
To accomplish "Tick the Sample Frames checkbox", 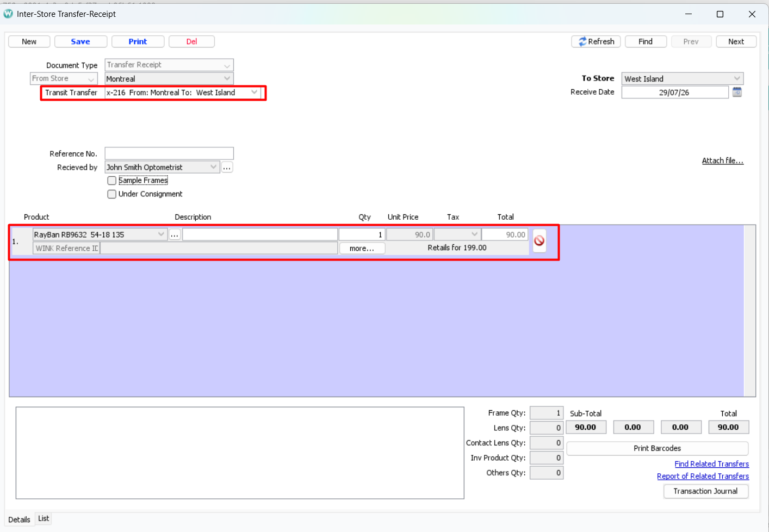I will coord(111,181).
